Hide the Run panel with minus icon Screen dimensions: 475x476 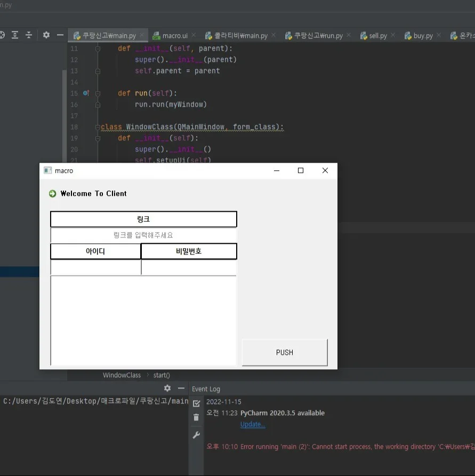[181, 388]
